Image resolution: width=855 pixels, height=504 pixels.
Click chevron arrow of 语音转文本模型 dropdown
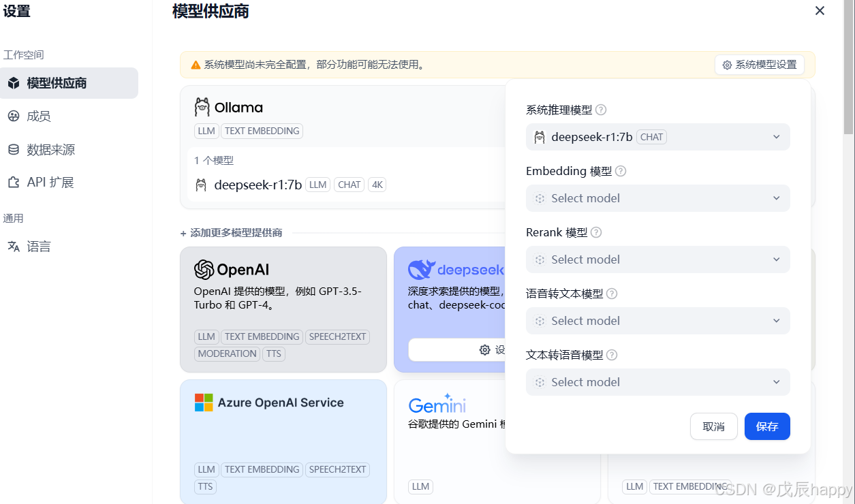[x=776, y=321]
